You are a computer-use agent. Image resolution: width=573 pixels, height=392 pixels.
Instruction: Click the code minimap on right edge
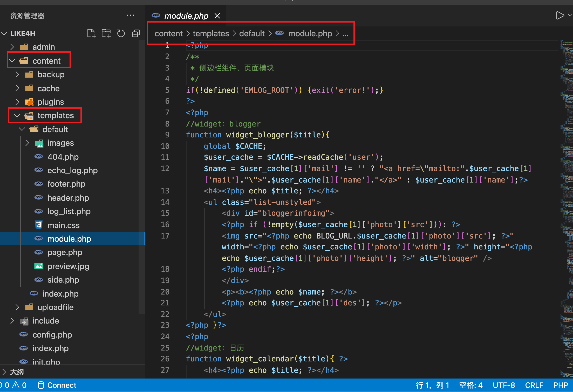point(567,181)
